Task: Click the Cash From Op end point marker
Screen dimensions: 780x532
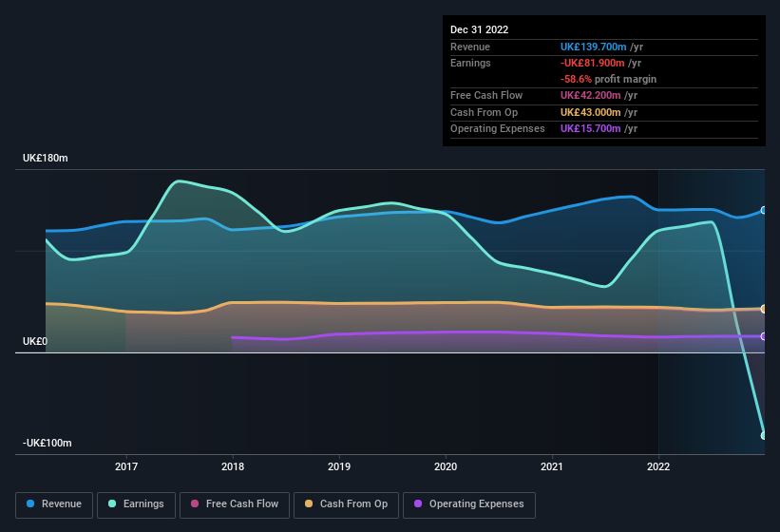Action: (x=764, y=309)
